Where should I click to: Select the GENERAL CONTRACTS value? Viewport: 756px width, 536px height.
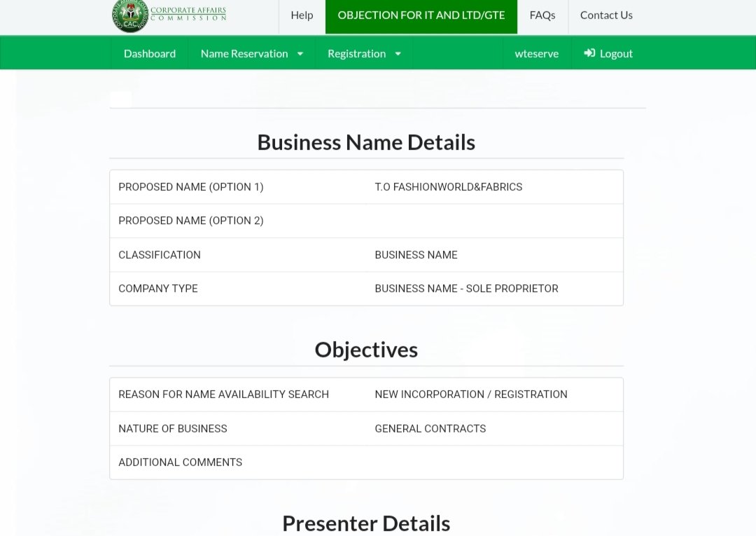[430, 428]
